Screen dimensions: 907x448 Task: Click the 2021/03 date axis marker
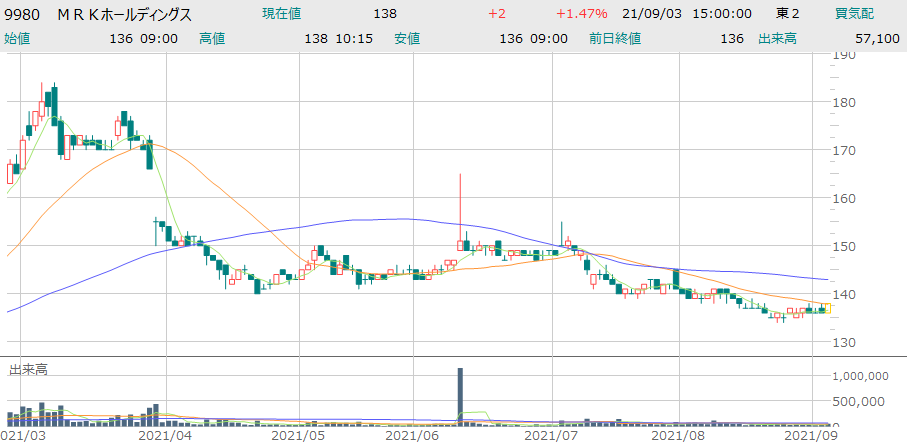[x=25, y=437]
